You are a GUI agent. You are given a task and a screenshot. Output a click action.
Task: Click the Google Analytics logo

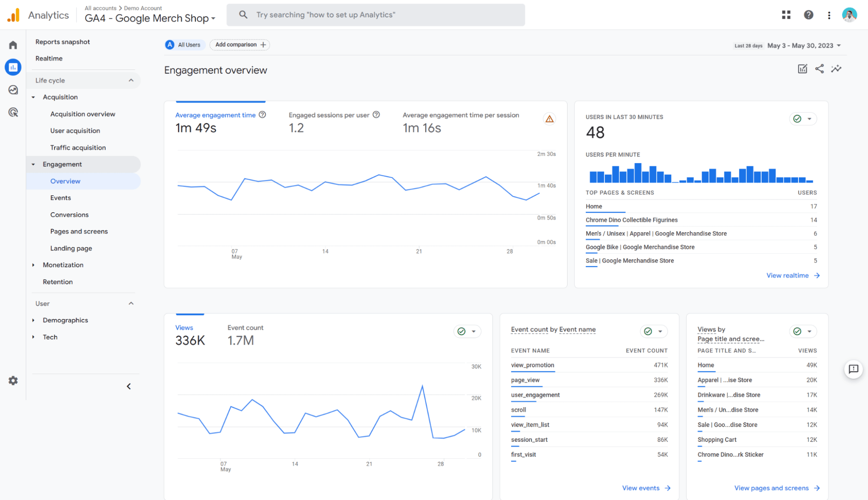[x=13, y=14]
